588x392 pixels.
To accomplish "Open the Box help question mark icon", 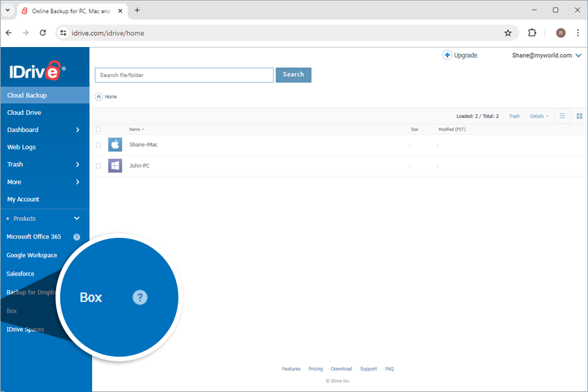I will pos(140,297).
